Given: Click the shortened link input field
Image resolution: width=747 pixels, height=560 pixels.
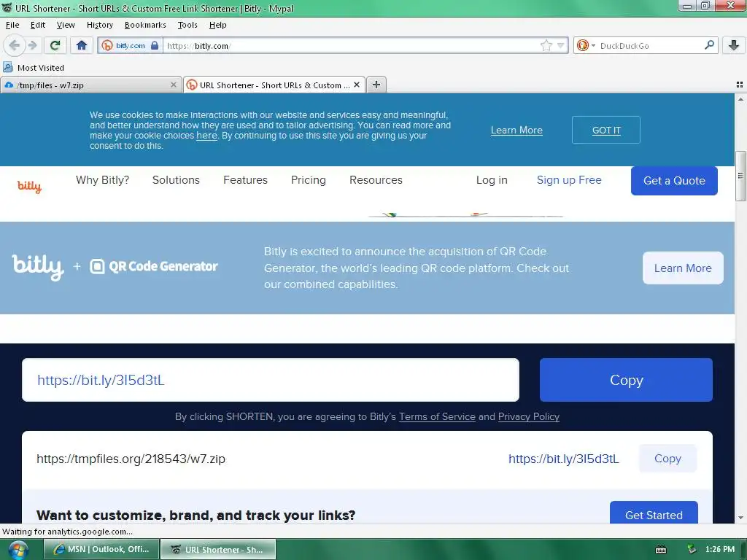Looking at the screenshot, I should pyautogui.click(x=271, y=380).
